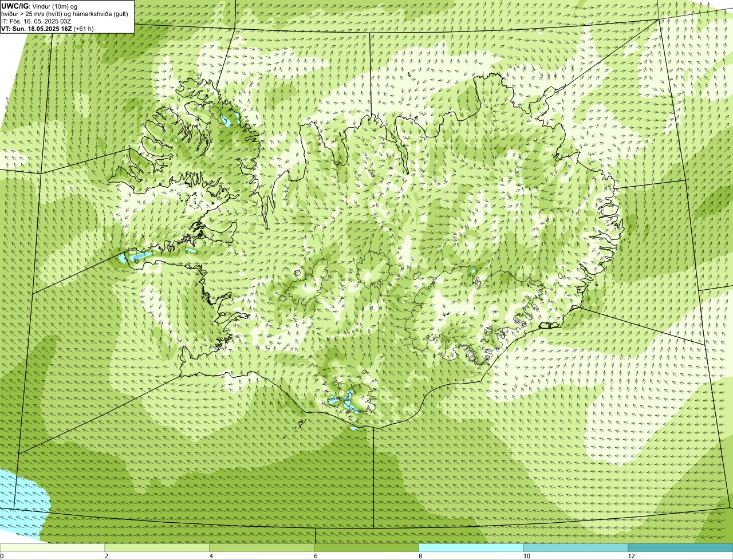Click the dark teal legend segment above 12
This screenshot has height=560, width=733.
click(x=680, y=547)
